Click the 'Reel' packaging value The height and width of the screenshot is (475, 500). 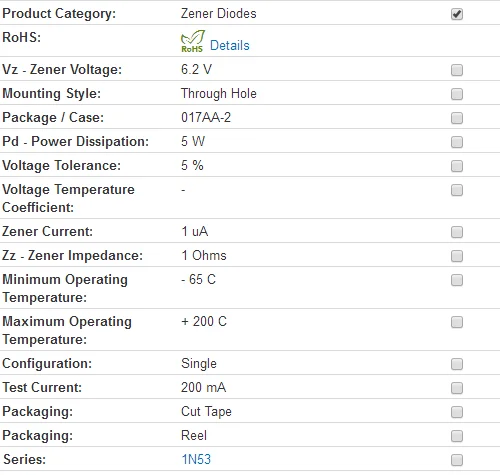point(194,435)
